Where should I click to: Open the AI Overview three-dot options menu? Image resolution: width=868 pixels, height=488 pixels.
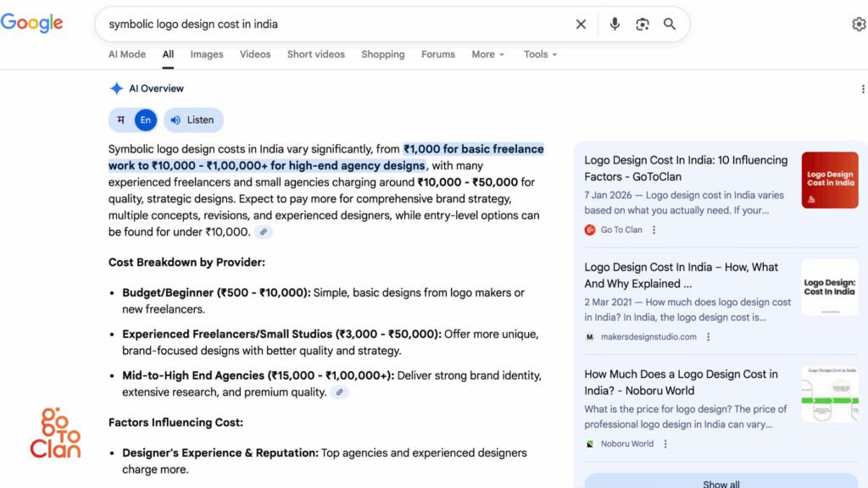coord(863,88)
